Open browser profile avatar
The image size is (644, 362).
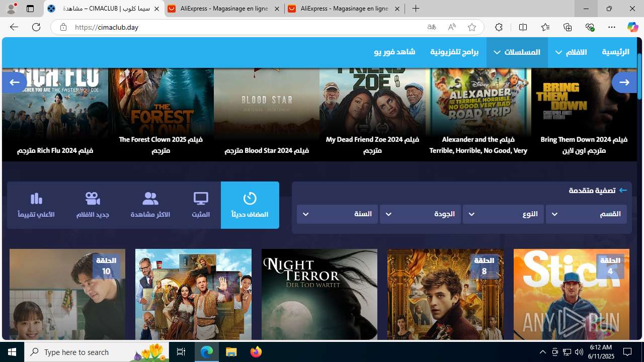pos(11,9)
